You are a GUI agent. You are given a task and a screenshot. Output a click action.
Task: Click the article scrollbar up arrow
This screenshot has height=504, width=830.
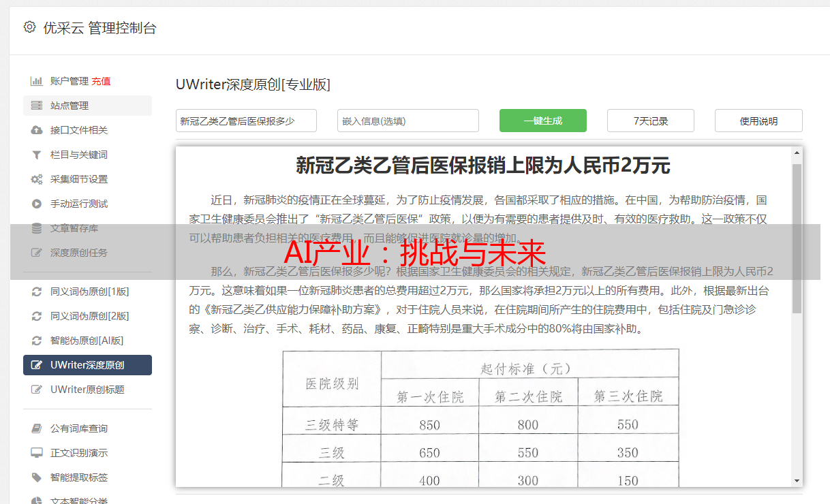tap(797, 153)
